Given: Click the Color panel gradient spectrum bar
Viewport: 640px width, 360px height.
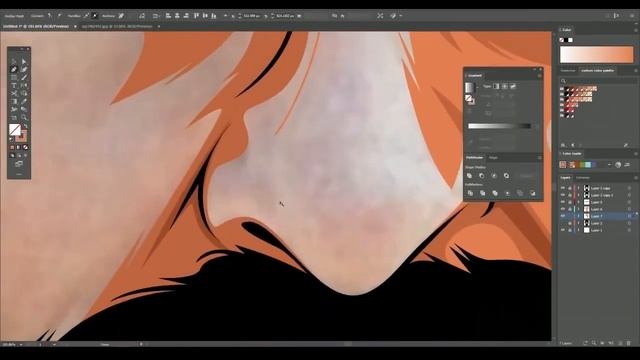Looking at the screenshot, I should (596, 55).
